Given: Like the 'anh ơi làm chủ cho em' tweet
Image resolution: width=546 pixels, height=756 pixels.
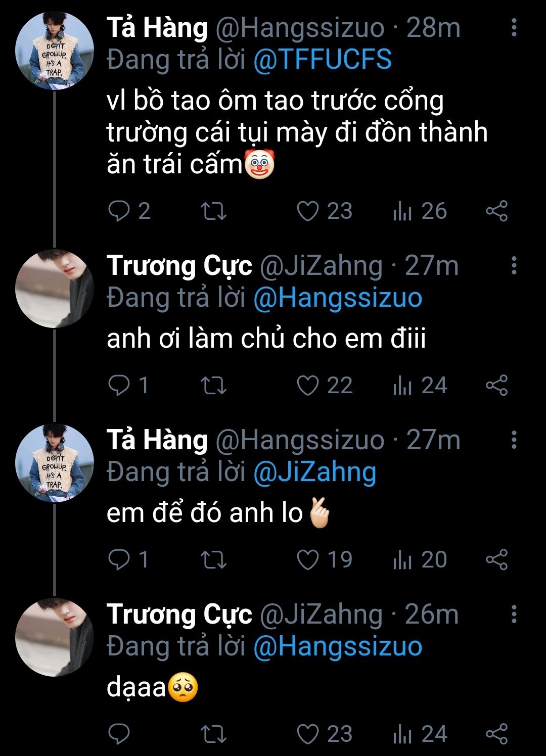Looking at the screenshot, I should [x=308, y=386].
